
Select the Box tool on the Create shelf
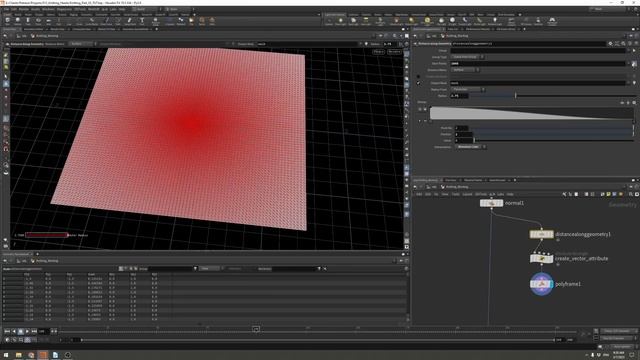7,21
